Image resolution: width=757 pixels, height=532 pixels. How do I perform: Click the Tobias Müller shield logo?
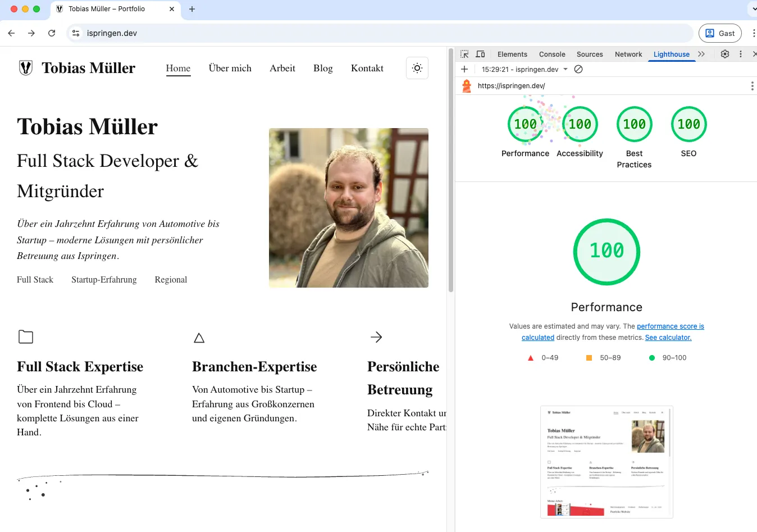click(26, 67)
